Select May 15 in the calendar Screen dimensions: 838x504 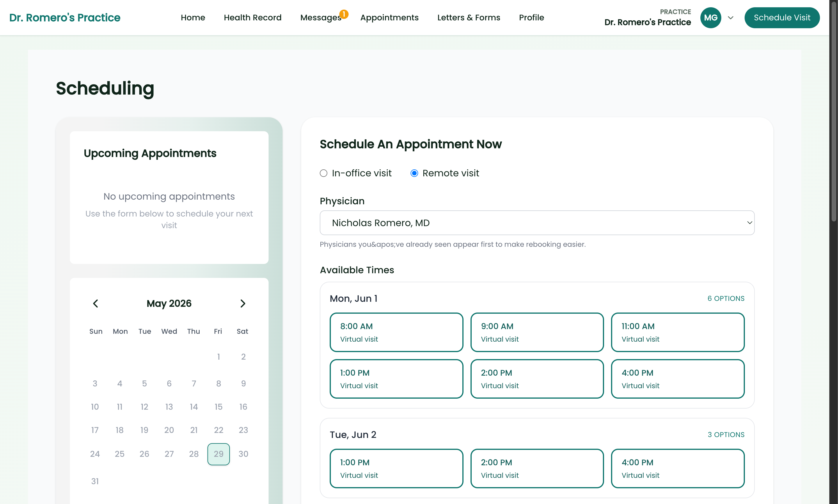coord(218,407)
